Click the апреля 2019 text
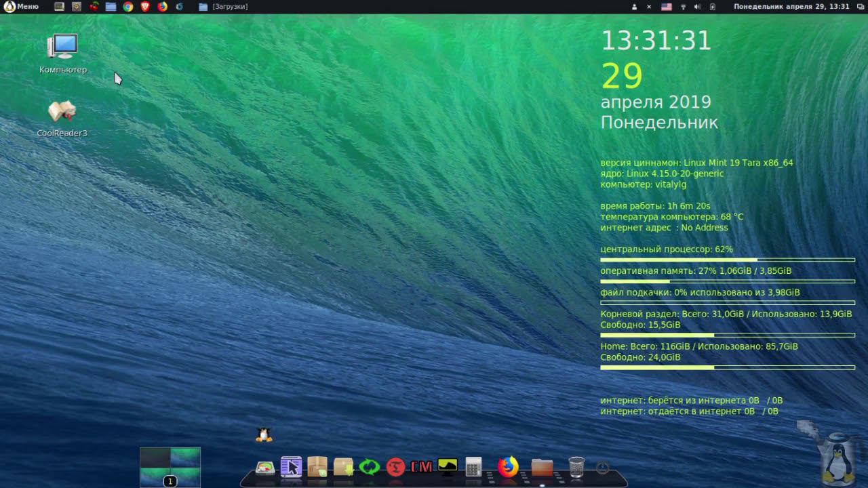The height and width of the screenshot is (488, 868). 656,102
